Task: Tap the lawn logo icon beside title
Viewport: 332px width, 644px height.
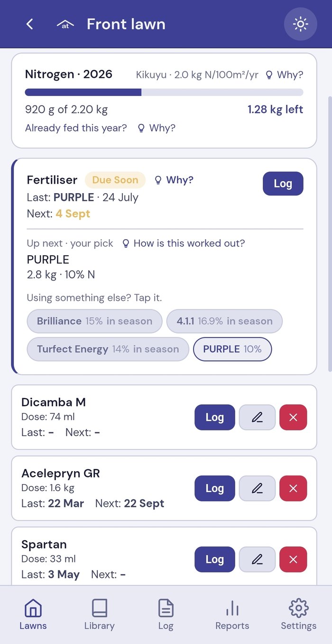Action: [x=65, y=24]
